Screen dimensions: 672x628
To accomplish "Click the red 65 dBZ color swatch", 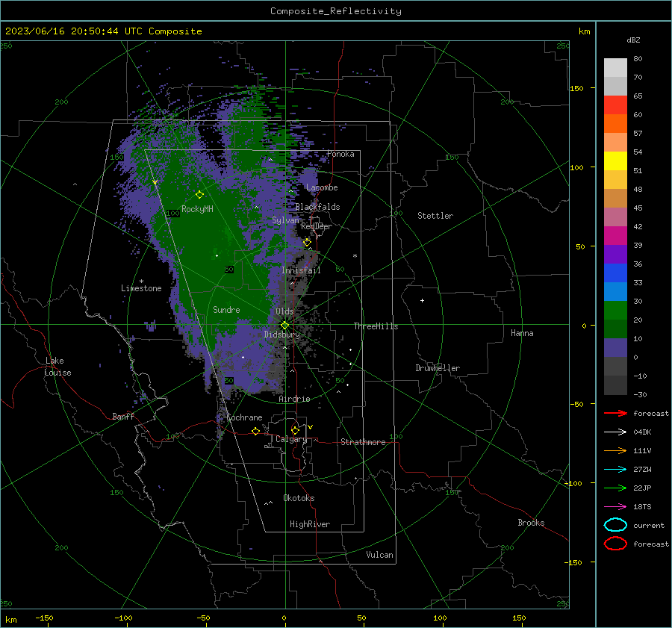I will click(x=615, y=105).
